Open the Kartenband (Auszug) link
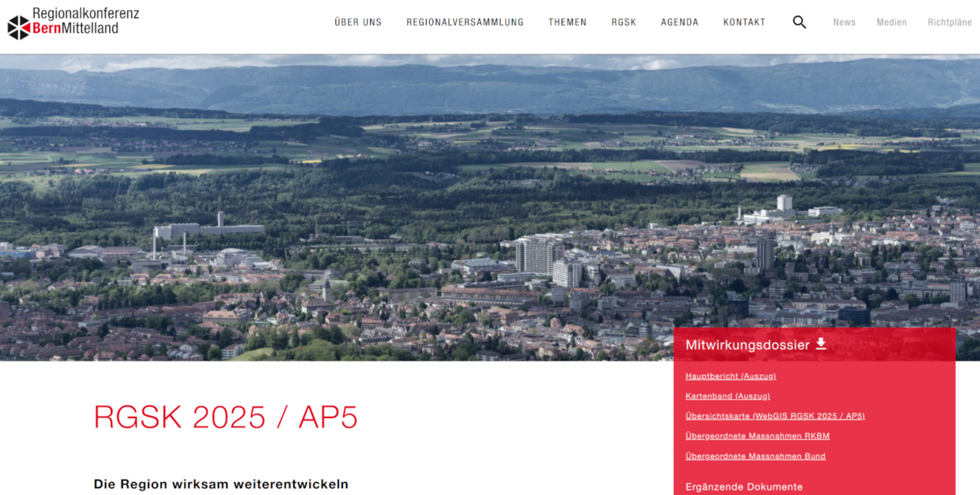Viewport: 980px width, 495px height. pyautogui.click(x=727, y=396)
